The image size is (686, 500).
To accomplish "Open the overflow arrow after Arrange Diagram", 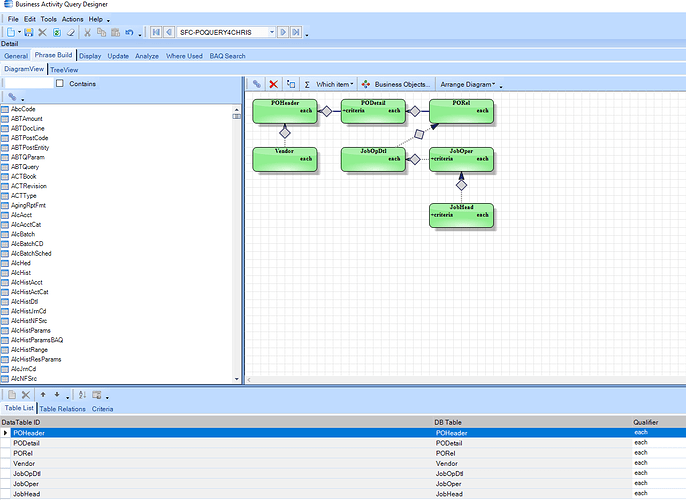I will [x=501, y=87].
